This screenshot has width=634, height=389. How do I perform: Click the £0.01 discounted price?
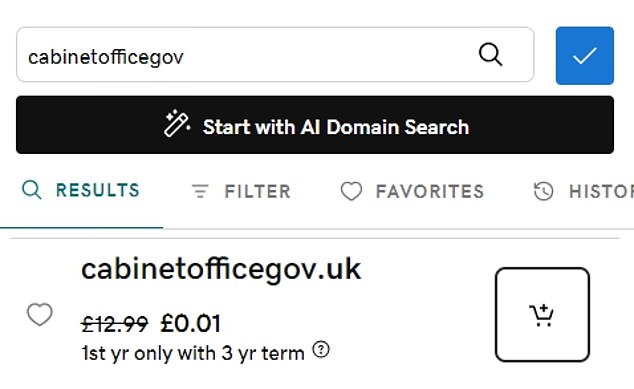point(190,323)
